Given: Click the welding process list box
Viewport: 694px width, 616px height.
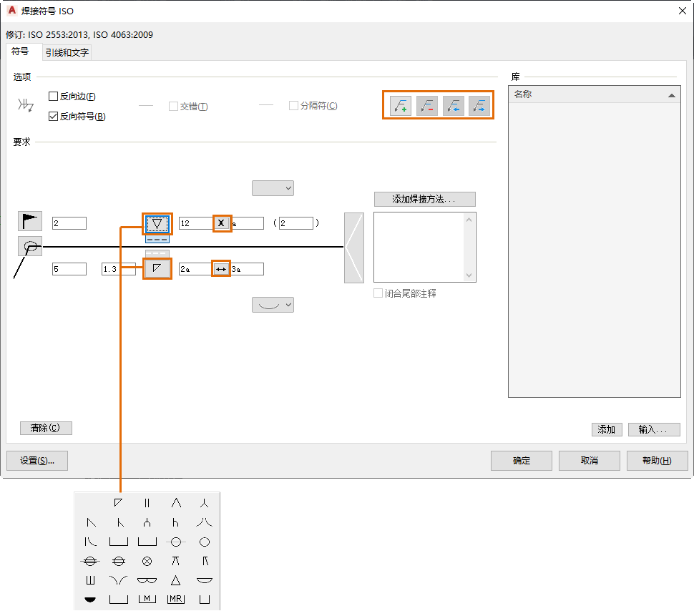Looking at the screenshot, I should 419,248.
